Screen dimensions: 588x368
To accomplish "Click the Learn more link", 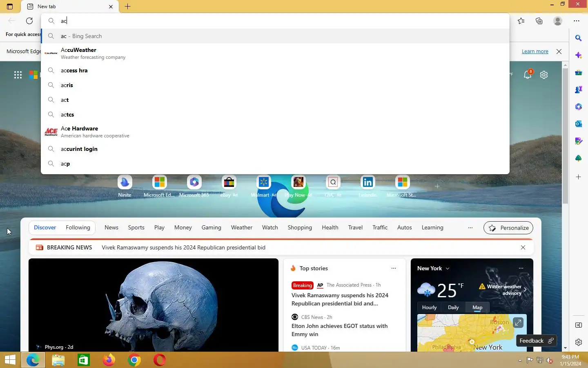I will pos(535,52).
